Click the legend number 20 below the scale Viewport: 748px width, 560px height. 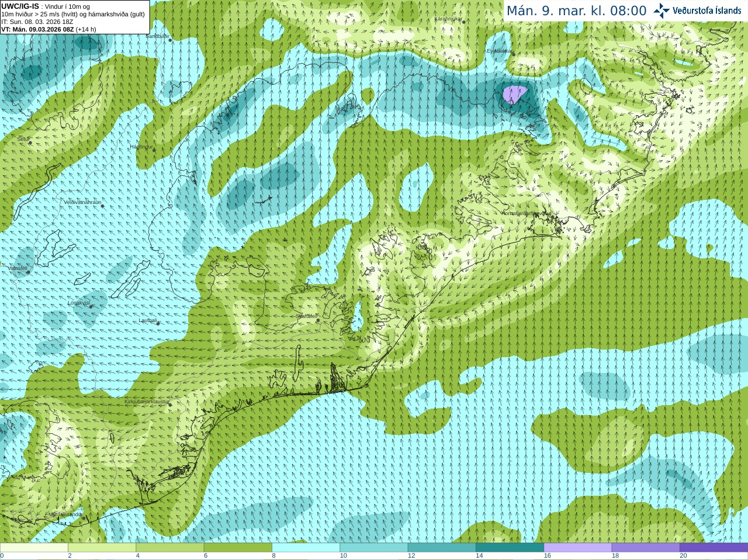pyautogui.click(x=683, y=556)
